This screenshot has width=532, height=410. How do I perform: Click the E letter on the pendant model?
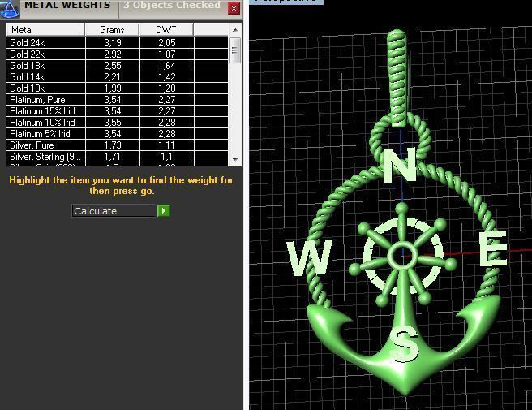click(x=492, y=248)
